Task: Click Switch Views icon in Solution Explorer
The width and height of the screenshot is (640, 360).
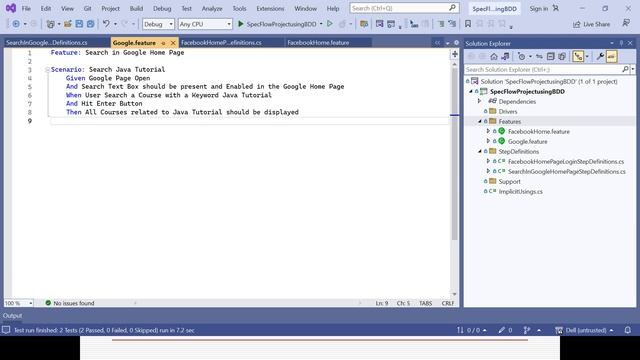Action: coord(505,57)
